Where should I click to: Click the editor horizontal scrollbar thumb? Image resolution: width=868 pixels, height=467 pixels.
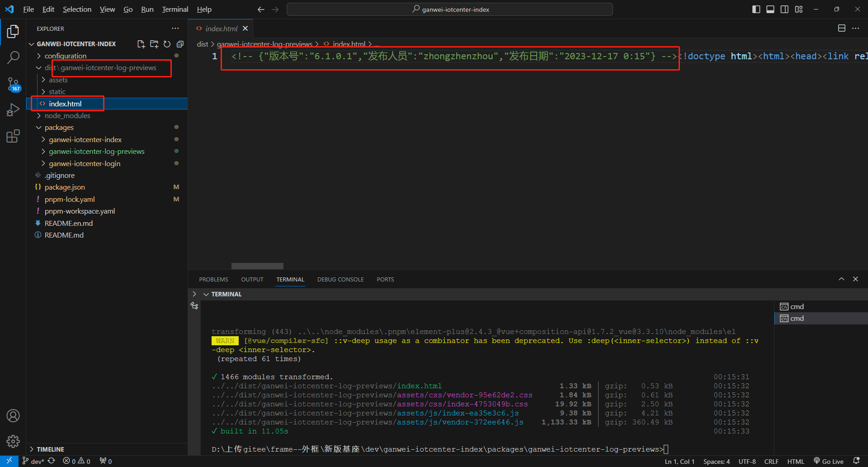pos(257,266)
